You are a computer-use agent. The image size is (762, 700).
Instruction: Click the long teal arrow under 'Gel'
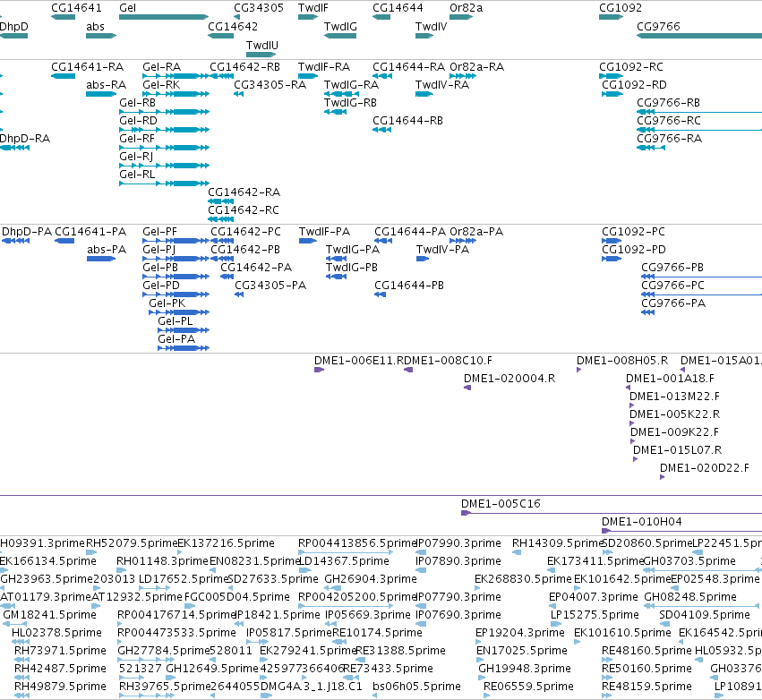(164, 17)
